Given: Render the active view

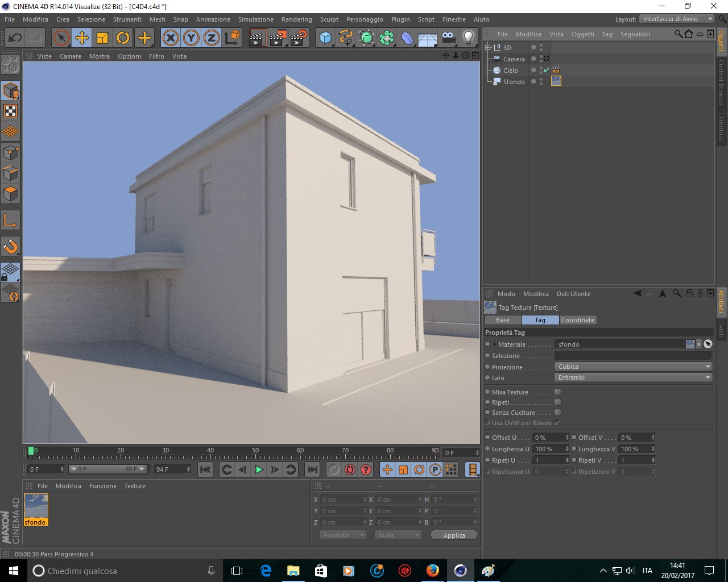Looking at the screenshot, I should (257, 38).
